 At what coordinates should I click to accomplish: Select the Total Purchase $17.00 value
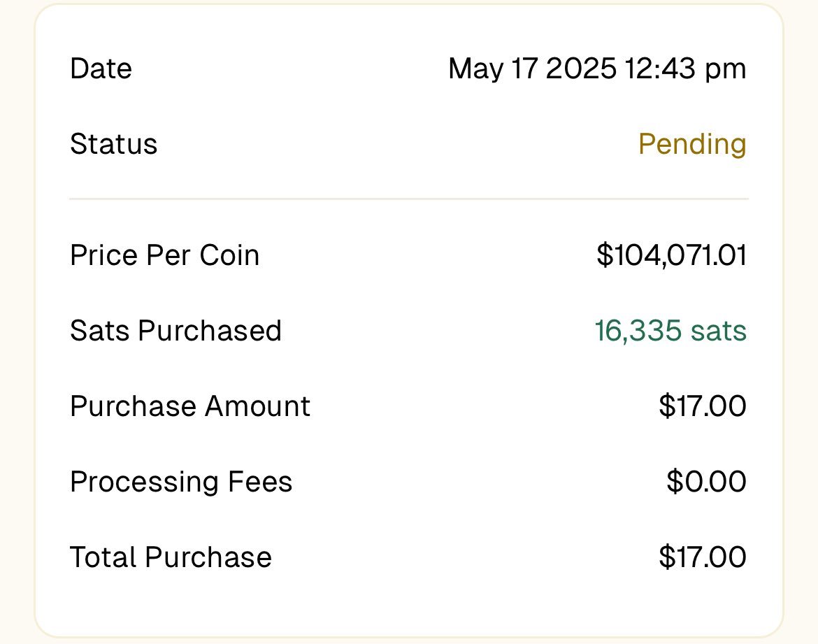click(702, 557)
